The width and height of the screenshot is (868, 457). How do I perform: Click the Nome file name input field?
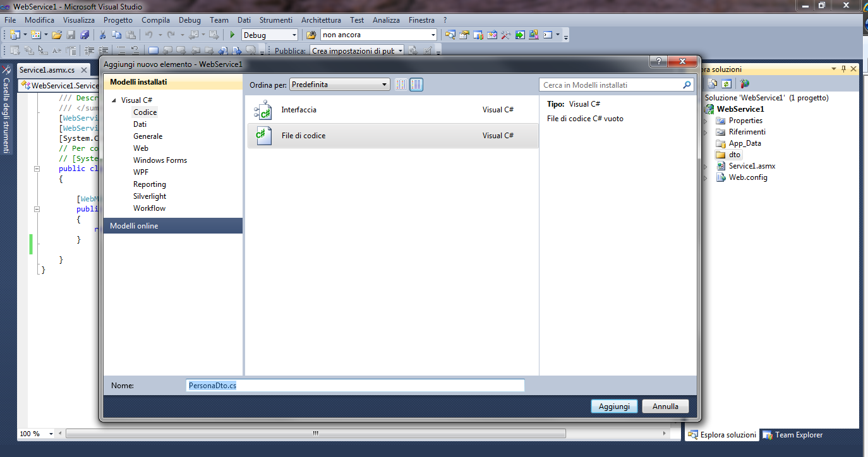point(356,385)
